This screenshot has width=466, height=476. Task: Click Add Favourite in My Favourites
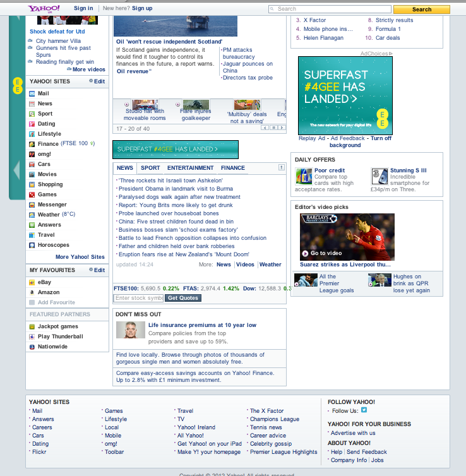(56, 302)
